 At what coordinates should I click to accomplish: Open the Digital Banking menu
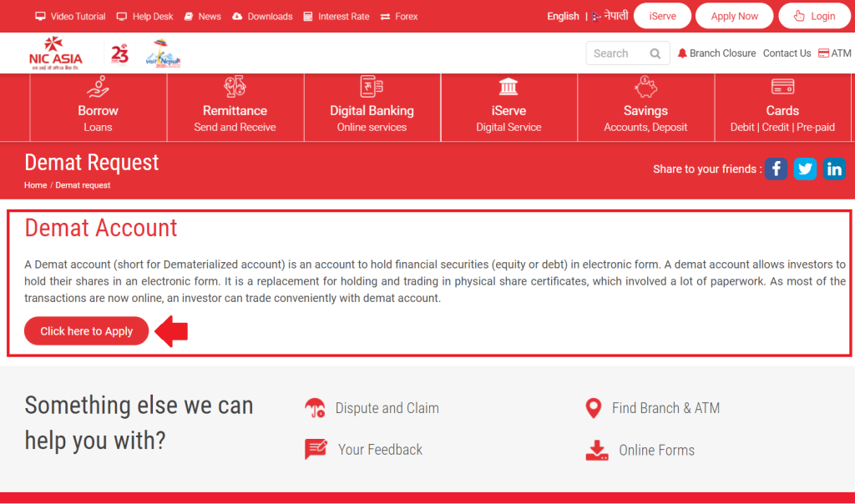point(372,108)
